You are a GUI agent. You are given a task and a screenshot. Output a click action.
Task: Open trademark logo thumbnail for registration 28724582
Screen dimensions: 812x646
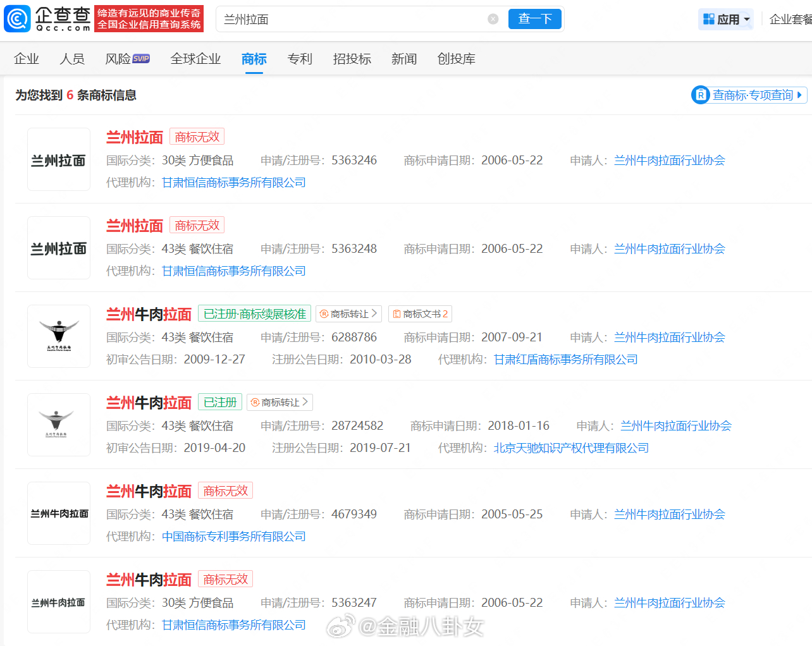click(59, 425)
